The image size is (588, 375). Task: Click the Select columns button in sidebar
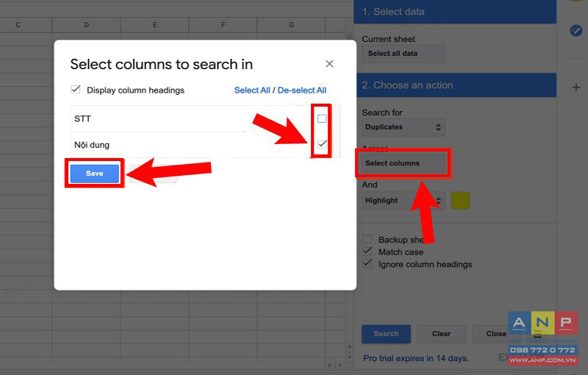pos(403,163)
